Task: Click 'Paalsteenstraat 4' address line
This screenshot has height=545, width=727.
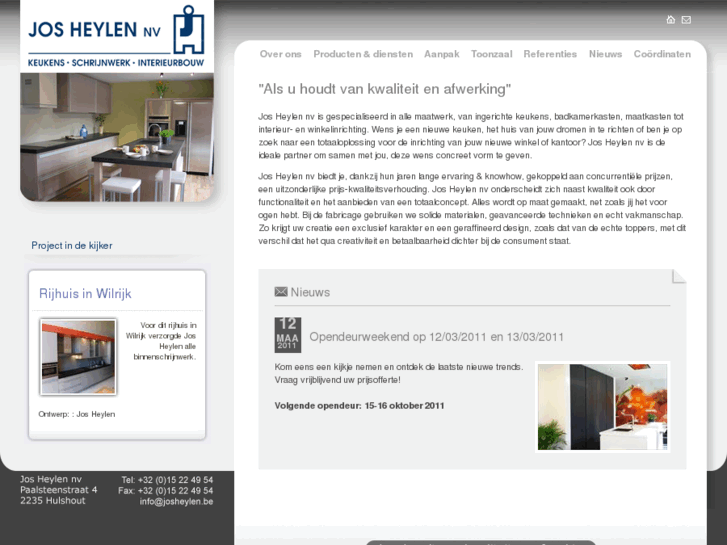Action: pyautogui.click(x=59, y=490)
